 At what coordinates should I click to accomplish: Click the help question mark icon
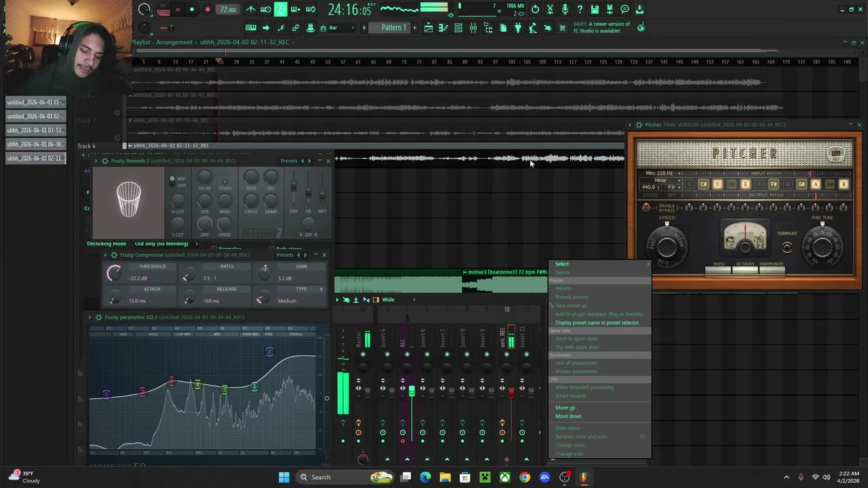[580, 9]
